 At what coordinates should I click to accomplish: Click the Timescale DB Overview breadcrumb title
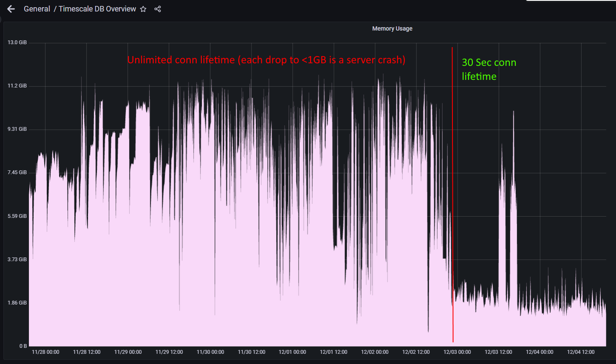point(97,9)
